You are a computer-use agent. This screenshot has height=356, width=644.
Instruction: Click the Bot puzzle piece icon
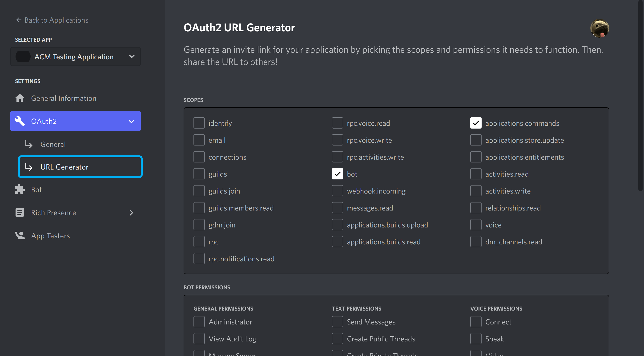click(20, 190)
